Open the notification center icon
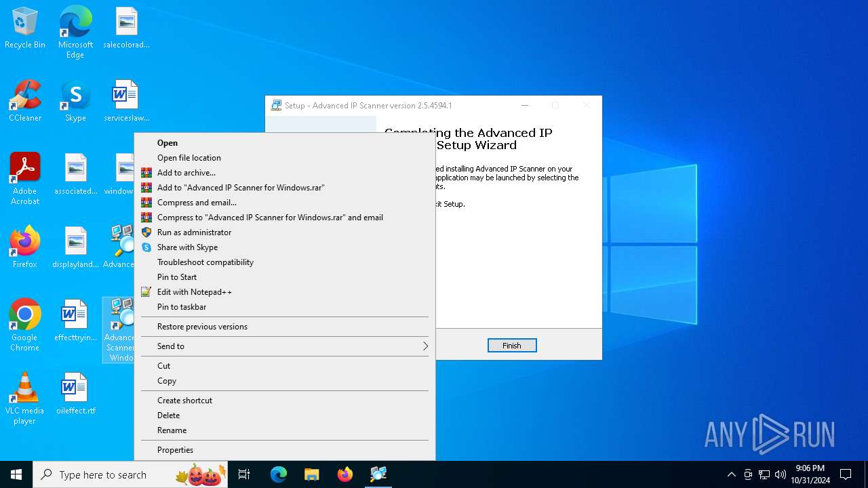Viewport: 868px width, 488px height. [x=846, y=474]
